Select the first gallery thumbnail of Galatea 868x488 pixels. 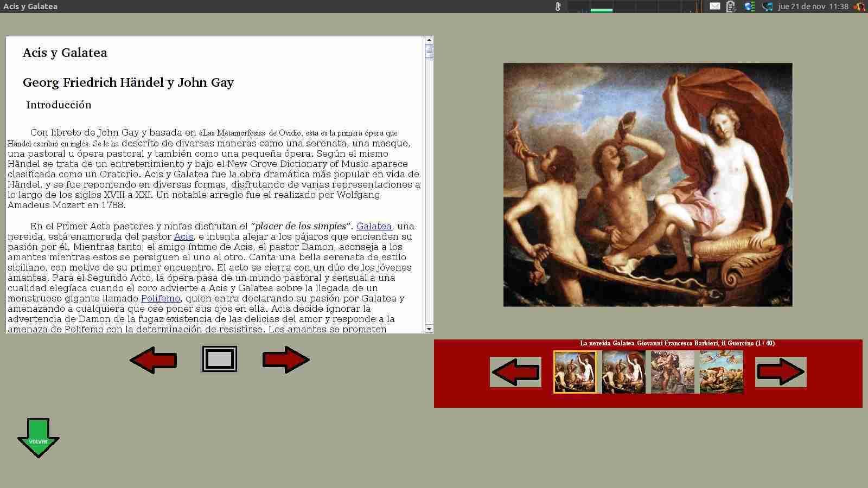[575, 372]
